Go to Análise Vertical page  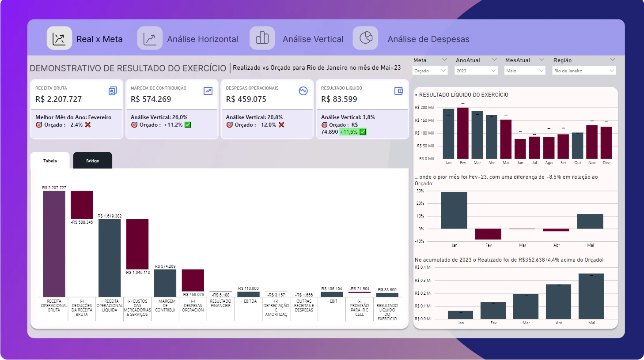point(313,39)
